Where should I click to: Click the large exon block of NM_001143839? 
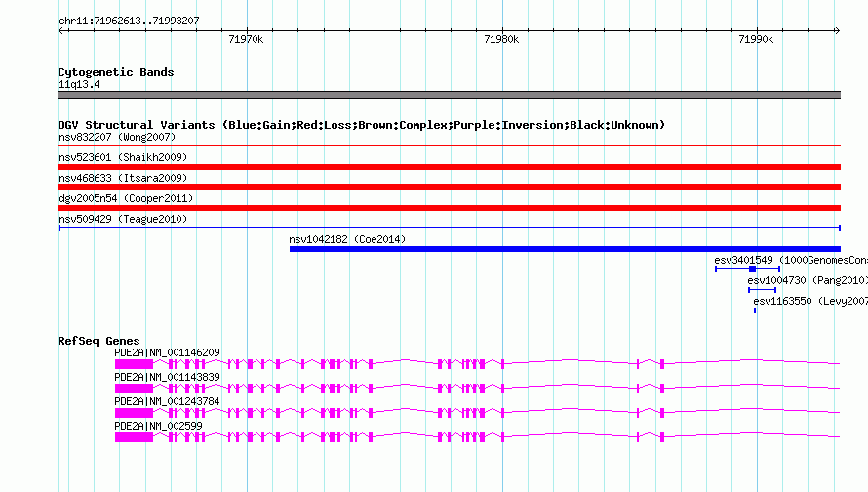pyautogui.click(x=134, y=389)
